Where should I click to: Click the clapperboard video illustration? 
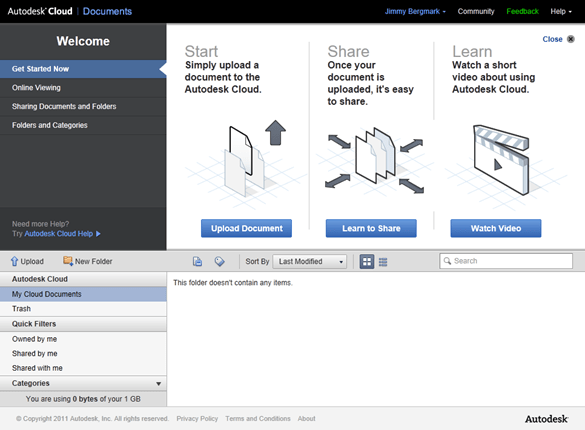click(x=501, y=160)
